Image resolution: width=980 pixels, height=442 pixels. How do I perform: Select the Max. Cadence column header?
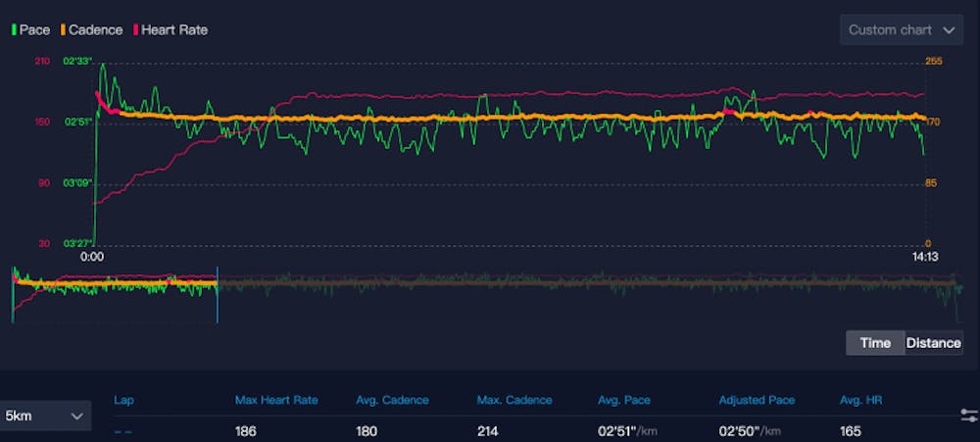pyautogui.click(x=514, y=400)
